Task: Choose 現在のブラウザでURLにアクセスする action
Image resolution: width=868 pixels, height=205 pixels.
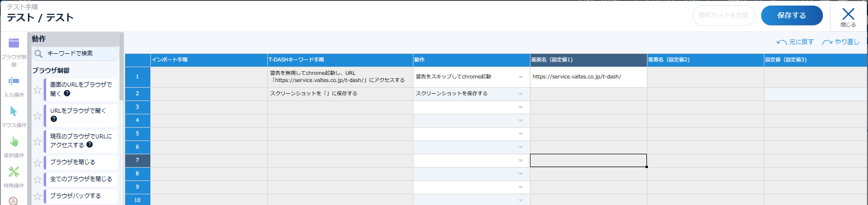Action: (x=81, y=141)
